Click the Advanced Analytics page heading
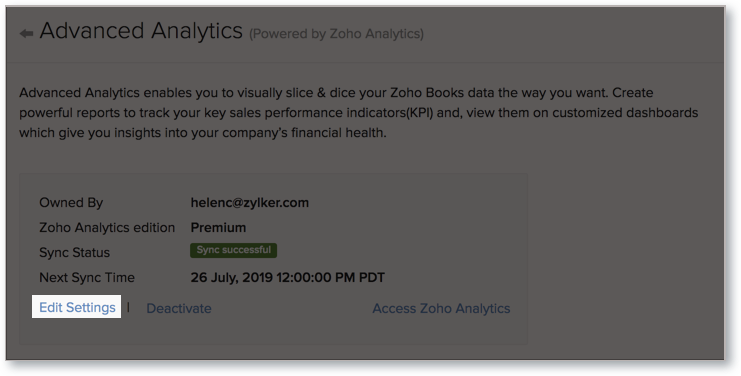741x376 pixels. 141,31
